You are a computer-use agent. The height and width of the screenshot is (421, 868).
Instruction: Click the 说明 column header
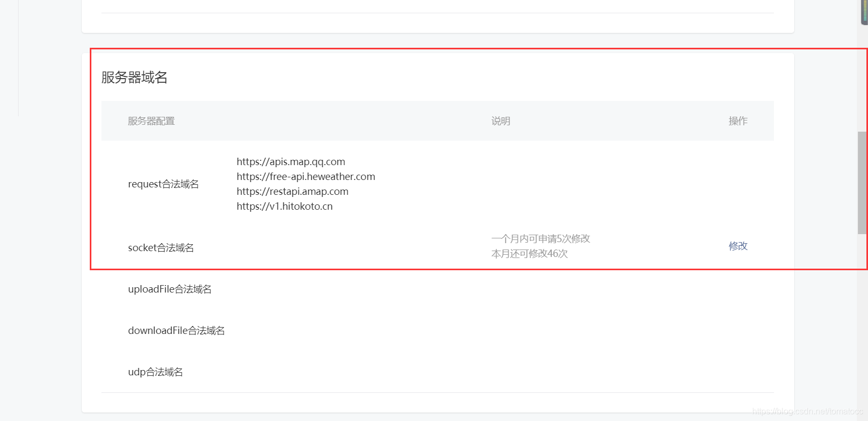tap(500, 121)
